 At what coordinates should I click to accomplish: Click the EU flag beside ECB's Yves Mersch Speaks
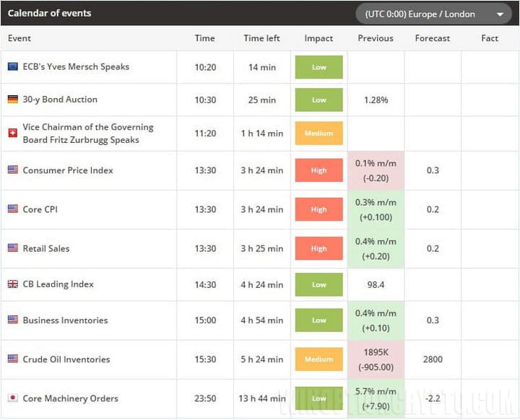click(x=12, y=66)
